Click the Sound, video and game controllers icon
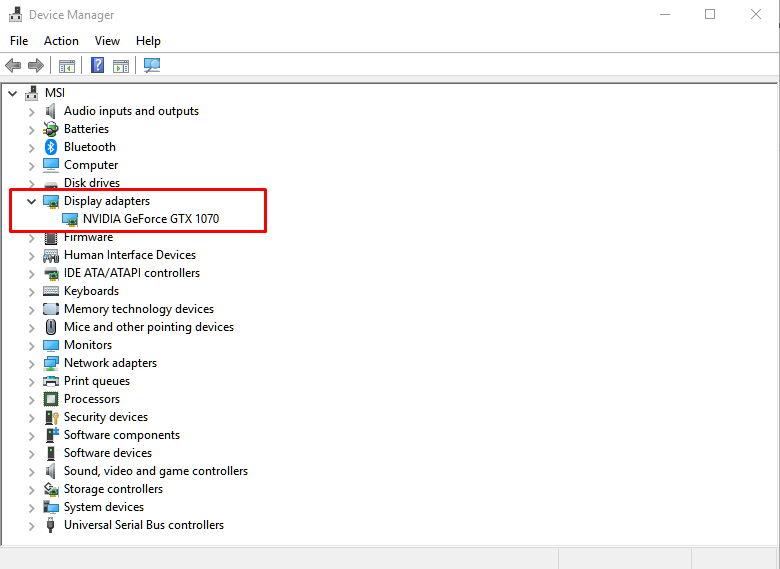 [51, 471]
